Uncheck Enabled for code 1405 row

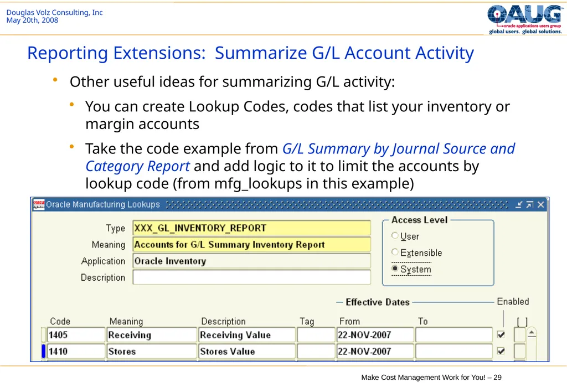click(x=501, y=334)
